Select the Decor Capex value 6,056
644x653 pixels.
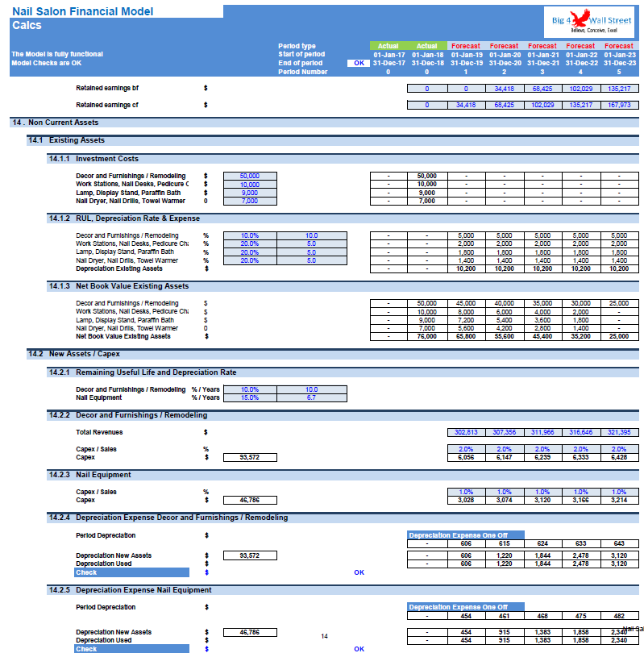pyautogui.click(x=466, y=457)
